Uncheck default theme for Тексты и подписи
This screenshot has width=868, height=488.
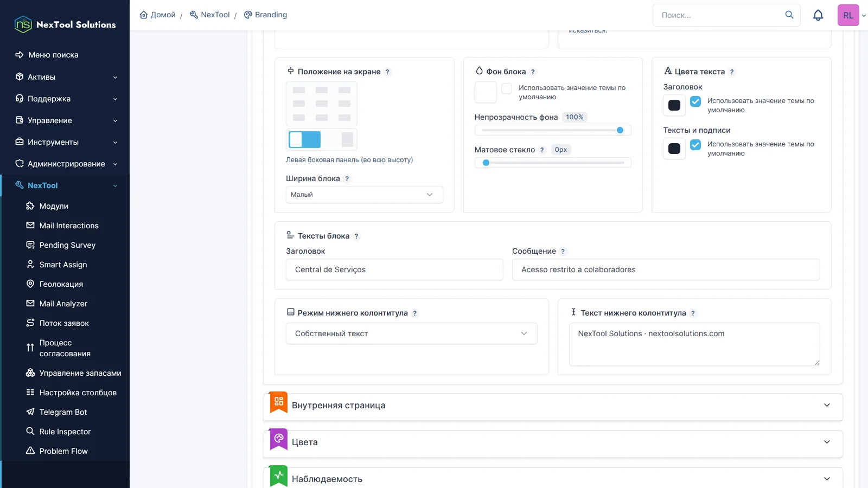click(x=695, y=145)
